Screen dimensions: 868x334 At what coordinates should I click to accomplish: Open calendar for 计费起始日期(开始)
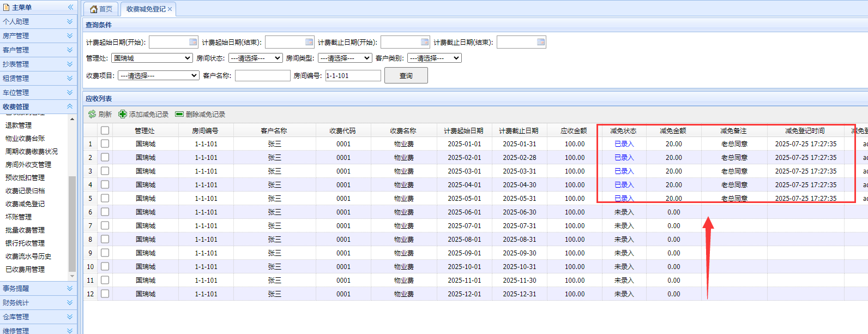(x=193, y=42)
